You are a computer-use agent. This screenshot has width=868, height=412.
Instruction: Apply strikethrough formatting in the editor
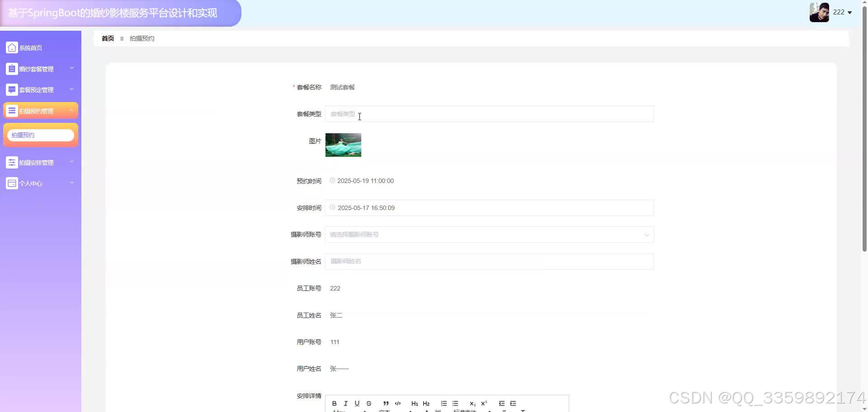(369, 403)
